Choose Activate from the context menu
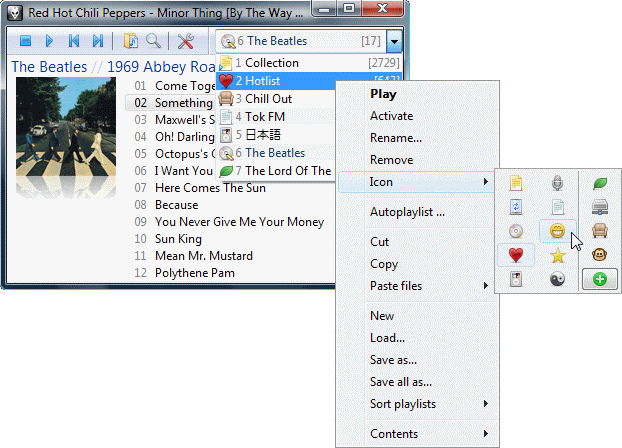Screen dimensions: 622x448 point(417,116)
